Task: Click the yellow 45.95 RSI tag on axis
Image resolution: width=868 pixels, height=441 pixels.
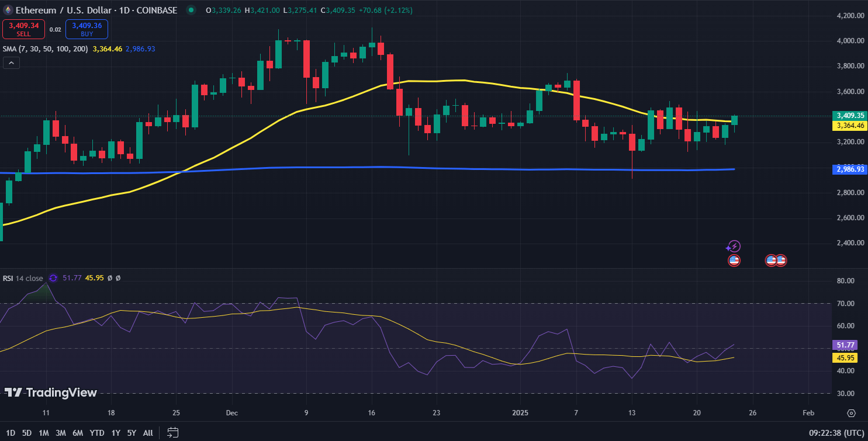Action: pyautogui.click(x=844, y=357)
